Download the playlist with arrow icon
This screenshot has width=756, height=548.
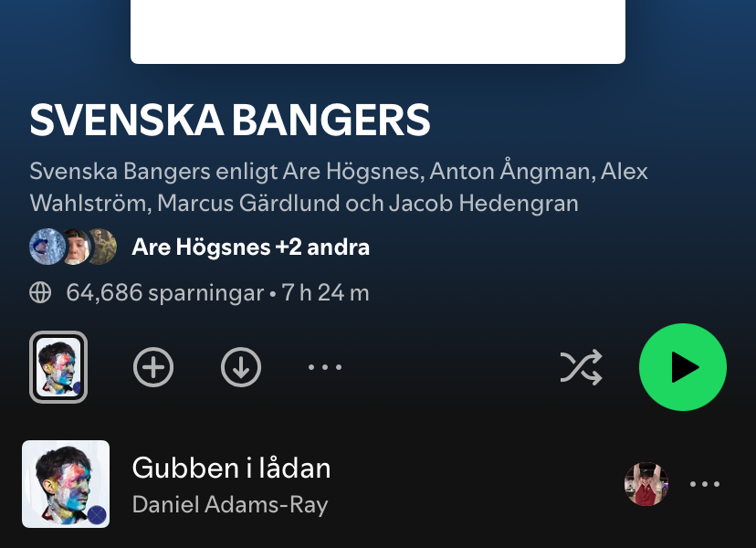(x=241, y=367)
